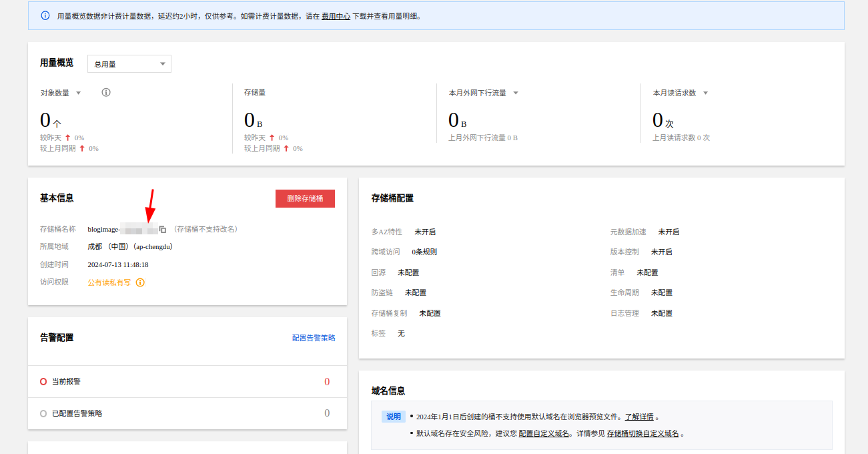This screenshot has height=454, width=868.
Task: Open the 费用中心 link in the notice
Action: [336, 16]
